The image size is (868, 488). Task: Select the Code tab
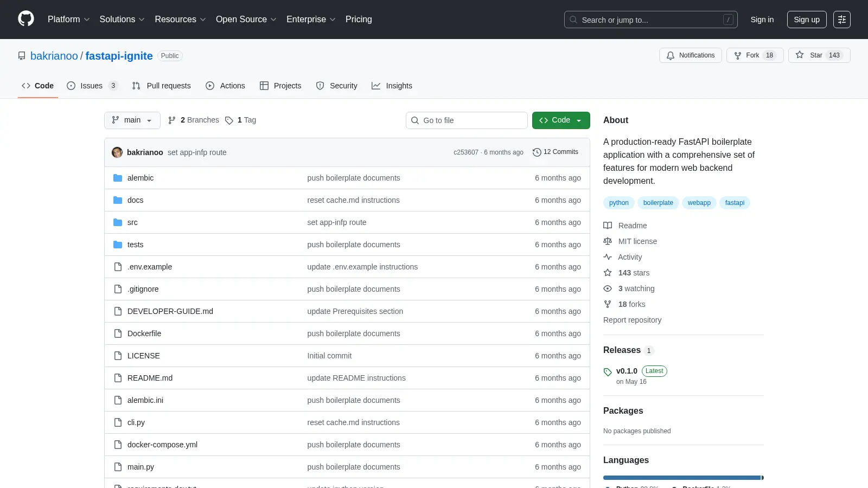click(38, 86)
